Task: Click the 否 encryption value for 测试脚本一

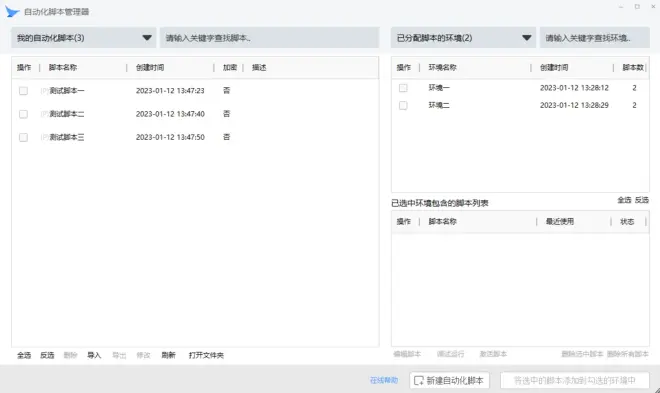Action: (226, 90)
